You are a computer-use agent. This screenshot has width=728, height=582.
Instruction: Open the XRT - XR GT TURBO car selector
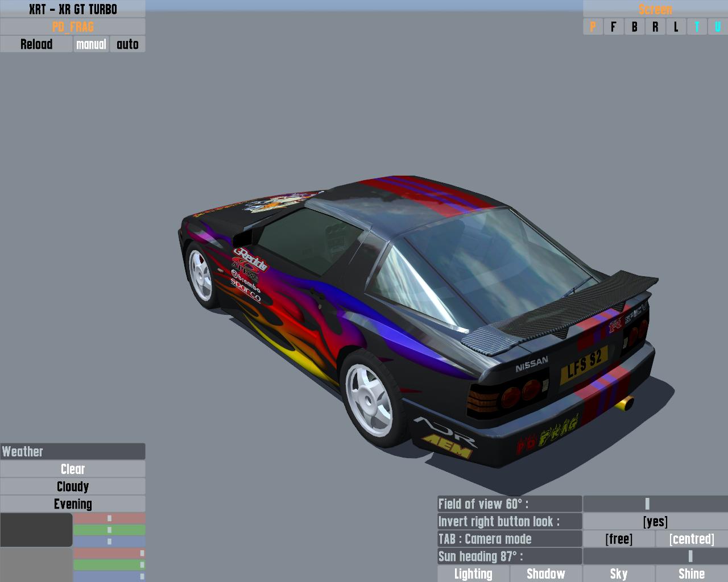tap(73, 9)
